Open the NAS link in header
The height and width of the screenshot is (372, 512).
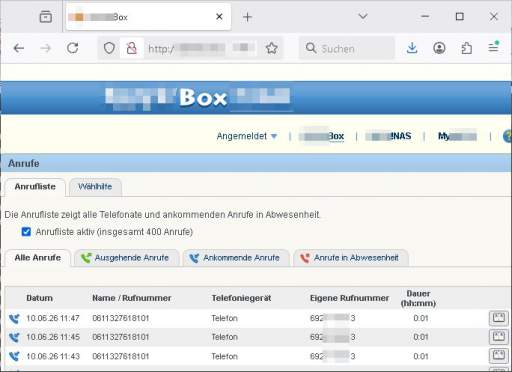tap(389, 136)
